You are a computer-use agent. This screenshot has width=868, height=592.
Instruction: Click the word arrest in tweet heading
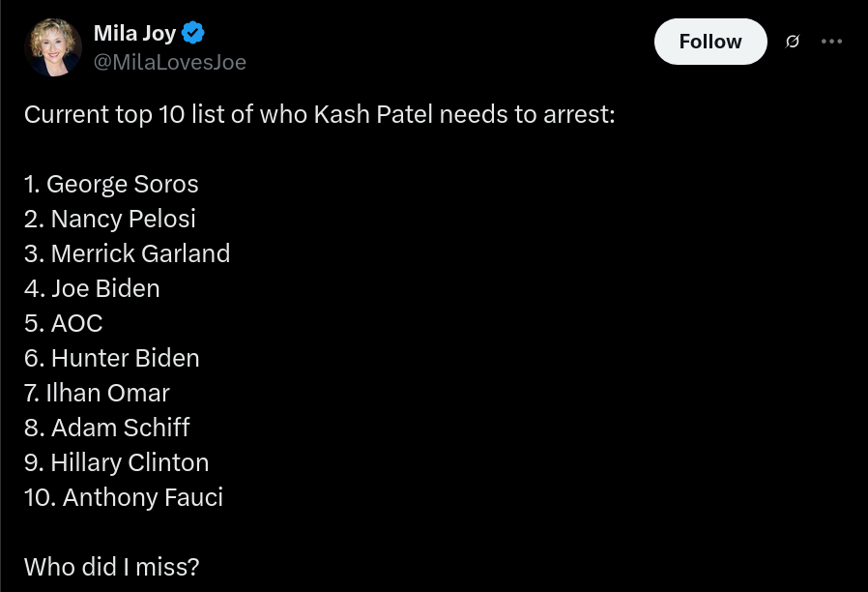[579, 115]
